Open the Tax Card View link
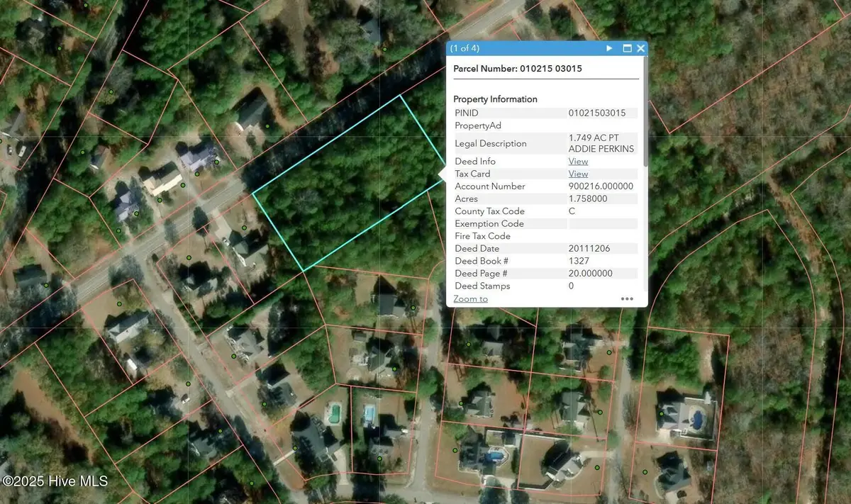Viewport: 851px width, 504px height. 578,174
